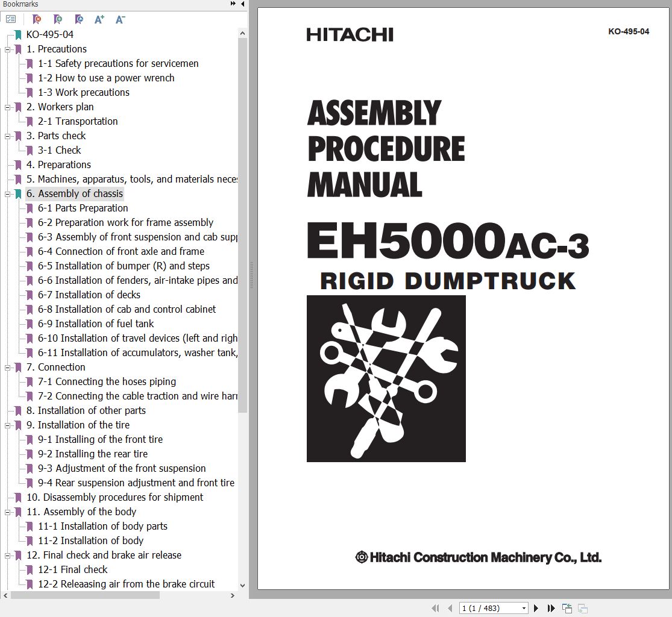This screenshot has width=672, height=617.
Task: Open '10. Disassembly procedures for shipment' bookmark
Action: click(x=115, y=498)
